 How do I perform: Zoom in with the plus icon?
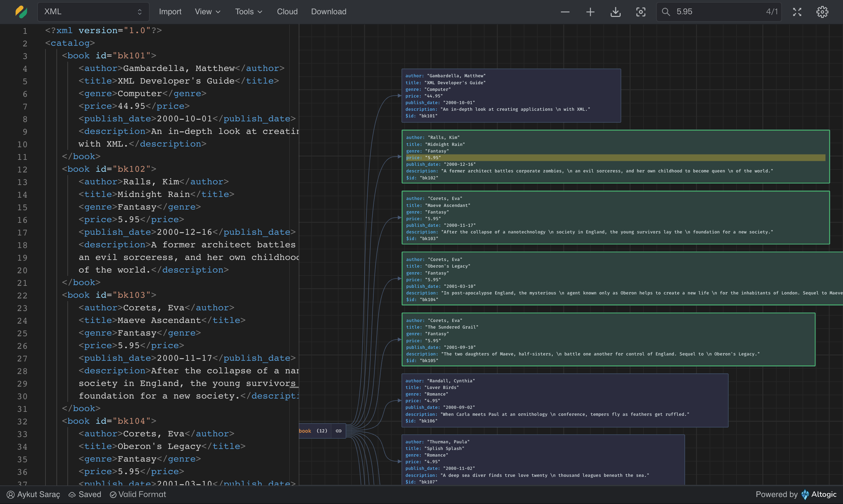pos(590,12)
